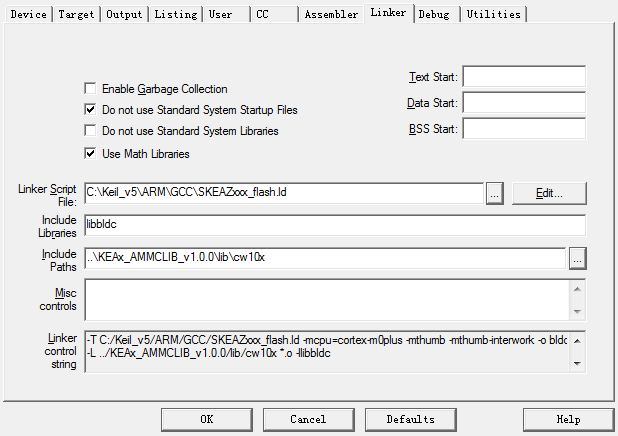Open the Debug tab
Image resolution: width=618 pixels, height=436 pixels.
click(437, 15)
